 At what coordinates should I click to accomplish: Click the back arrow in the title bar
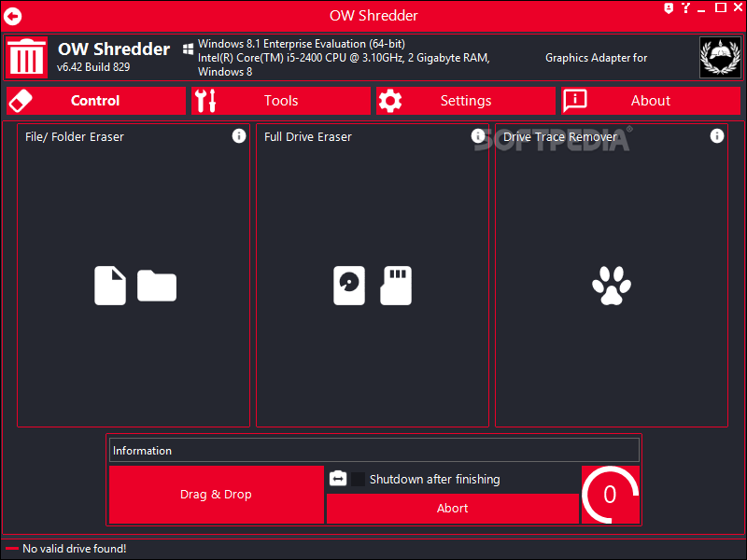point(13,16)
